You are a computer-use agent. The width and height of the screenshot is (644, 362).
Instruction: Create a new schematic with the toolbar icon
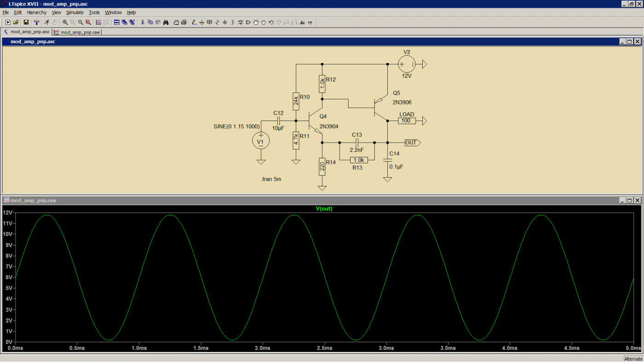pyautogui.click(x=8, y=22)
